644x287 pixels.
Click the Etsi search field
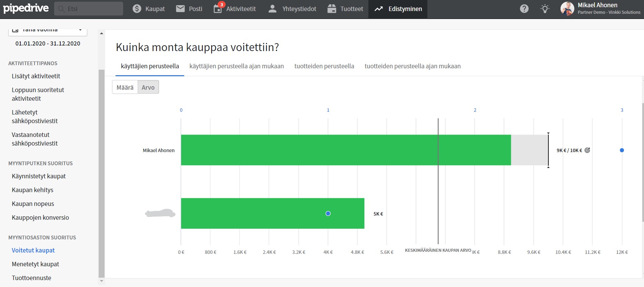tap(89, 9)
